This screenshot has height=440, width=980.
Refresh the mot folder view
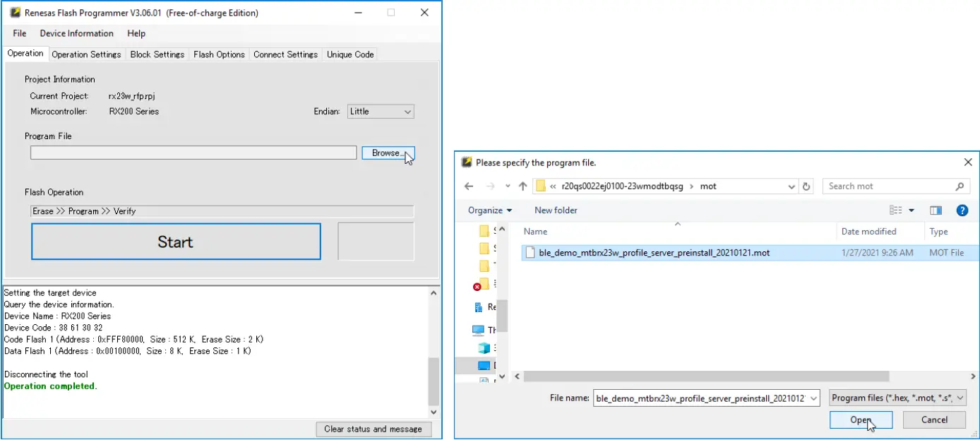tap(806, 186)
